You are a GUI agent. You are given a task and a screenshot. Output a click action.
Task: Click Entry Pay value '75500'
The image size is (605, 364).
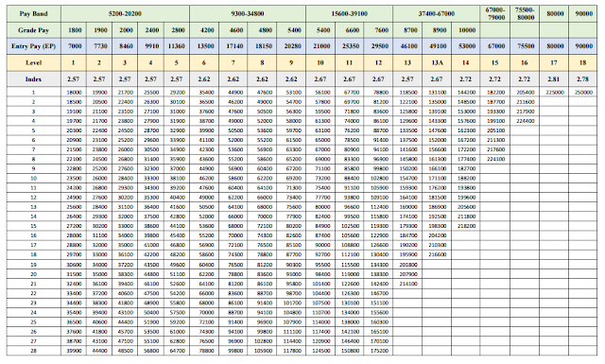pos(526,46)
